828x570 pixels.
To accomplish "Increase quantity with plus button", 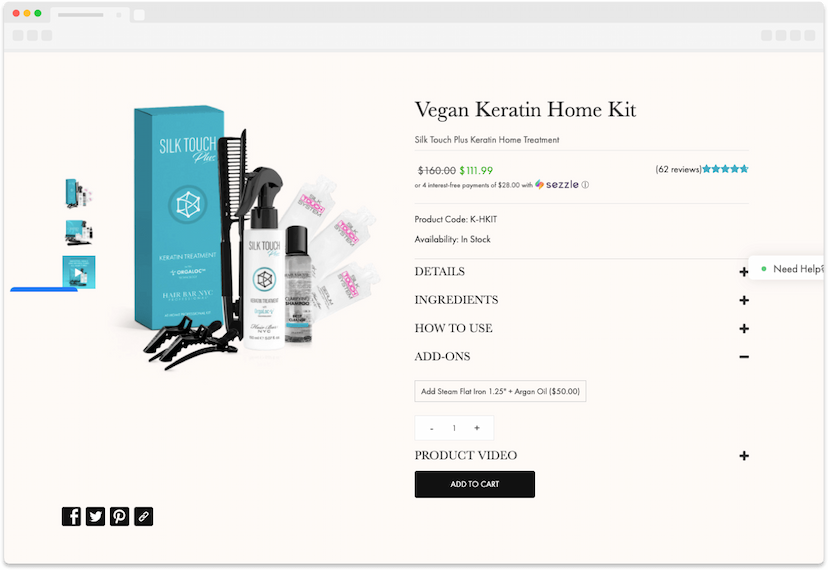I will [477, 428].
